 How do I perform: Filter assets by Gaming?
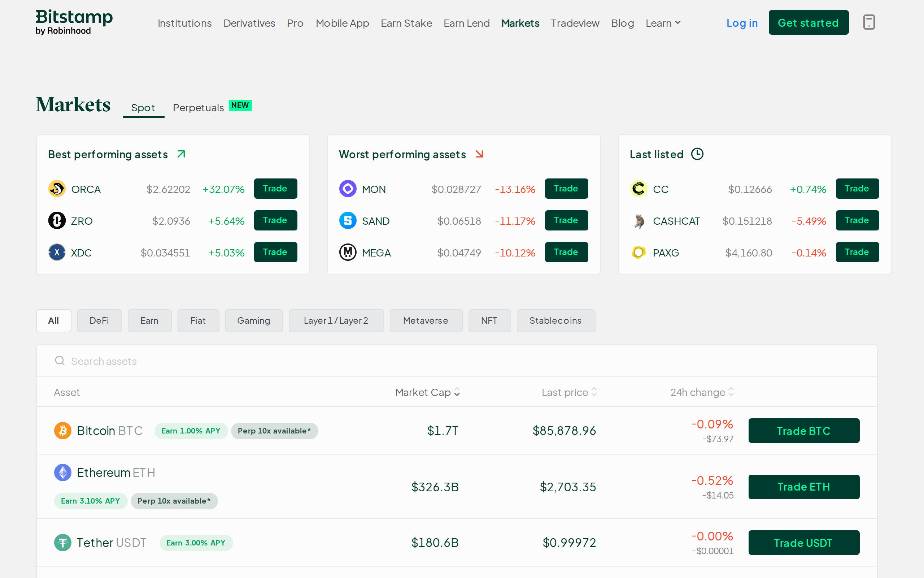tap(254, 321)
